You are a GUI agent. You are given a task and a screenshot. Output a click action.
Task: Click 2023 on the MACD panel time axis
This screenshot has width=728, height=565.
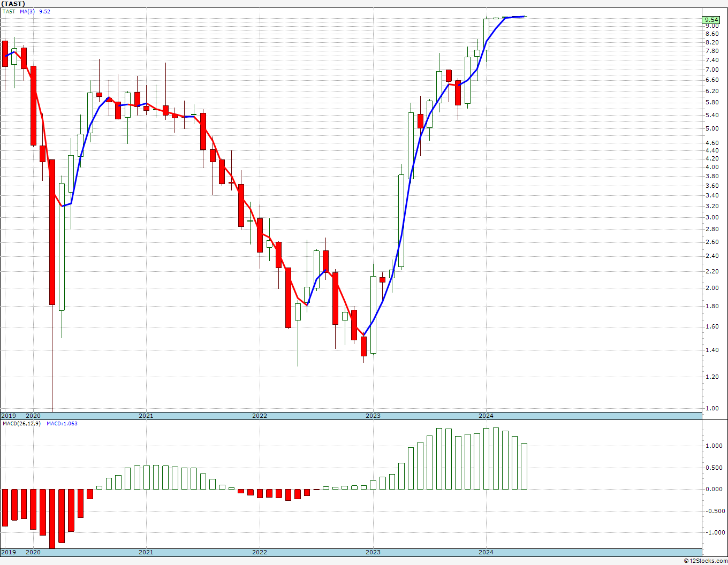(373, 552)
